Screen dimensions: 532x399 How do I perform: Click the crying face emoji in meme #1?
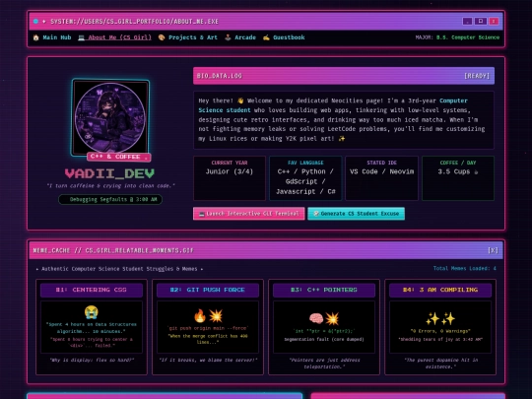pyautogui.click(x=92, y=312)
